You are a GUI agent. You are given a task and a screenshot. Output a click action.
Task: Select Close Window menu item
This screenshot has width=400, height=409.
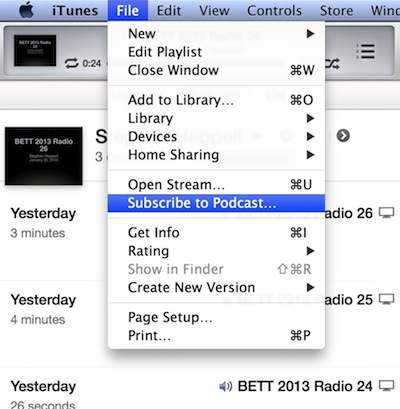216,70
